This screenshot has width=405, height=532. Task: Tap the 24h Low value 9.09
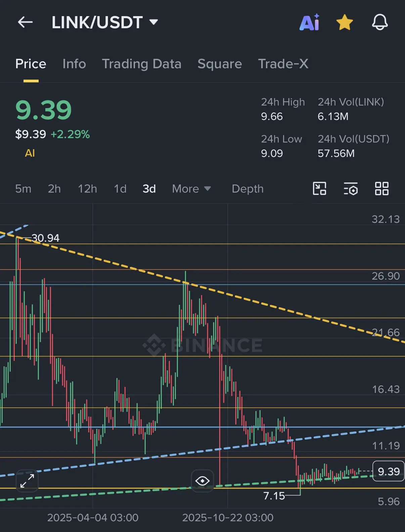pos(272,154)
